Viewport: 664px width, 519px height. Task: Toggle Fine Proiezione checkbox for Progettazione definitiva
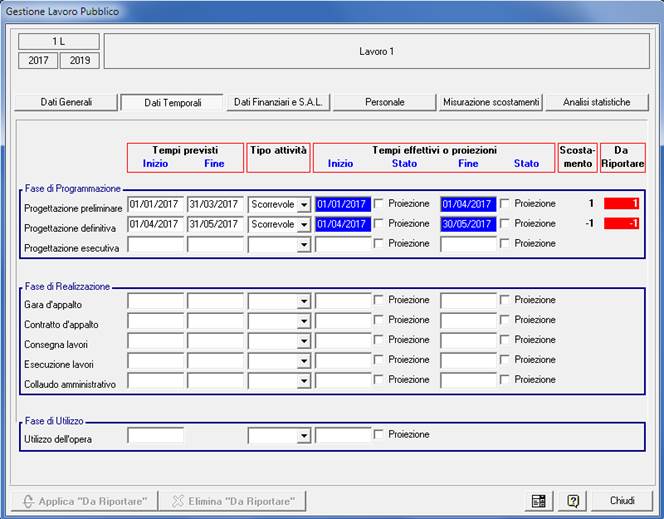click(505, 224)
